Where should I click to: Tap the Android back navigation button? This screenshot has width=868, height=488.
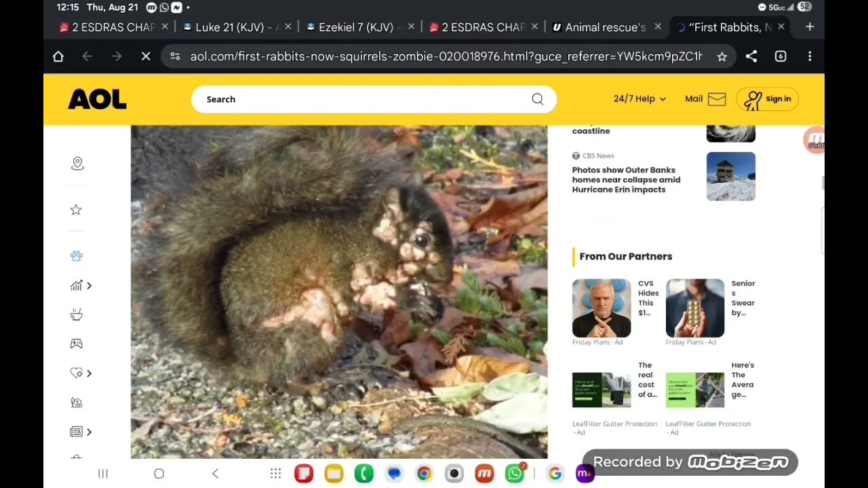pos(215,474)
